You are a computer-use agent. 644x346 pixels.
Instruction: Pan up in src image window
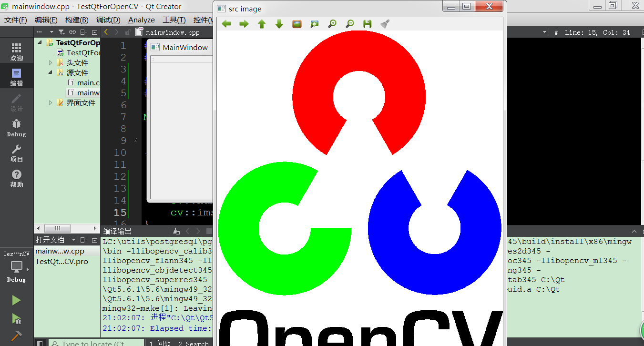click(262, 24)
